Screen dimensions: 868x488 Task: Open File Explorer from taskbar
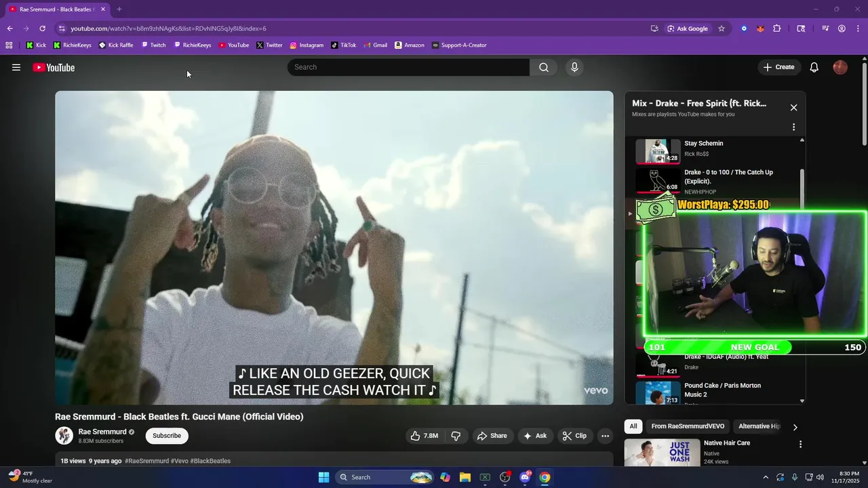click(x=465, y=477)
